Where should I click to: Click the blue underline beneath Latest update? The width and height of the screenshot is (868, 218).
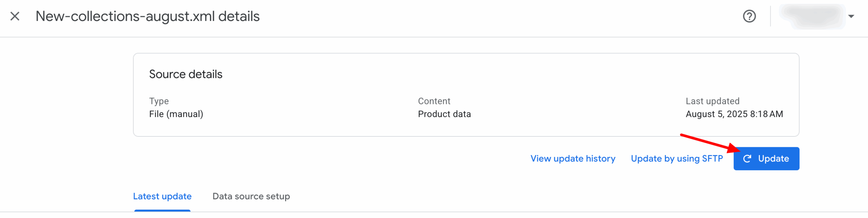click(x=162, y=211)
